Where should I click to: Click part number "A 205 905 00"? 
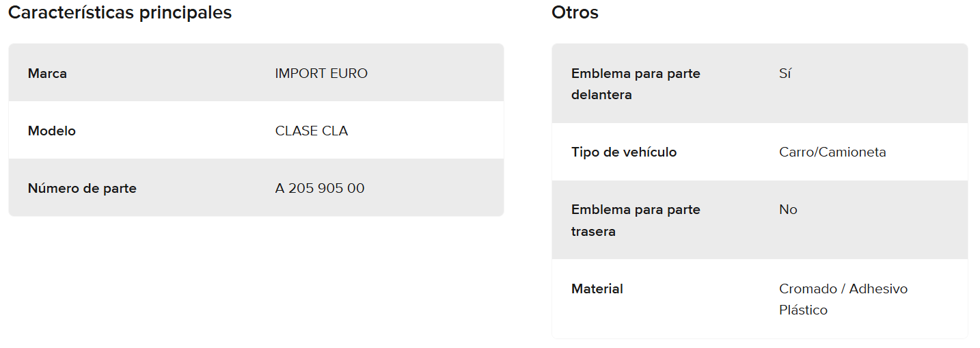pos(320,188)
